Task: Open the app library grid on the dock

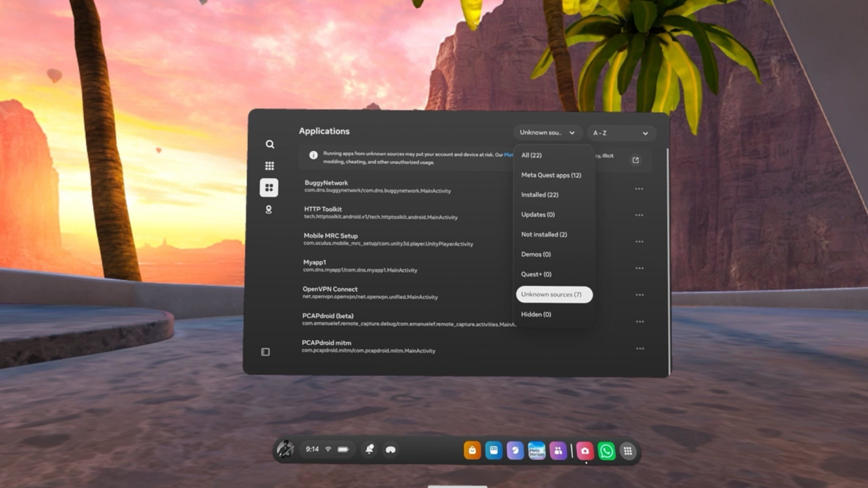Action: click(628, 450)
